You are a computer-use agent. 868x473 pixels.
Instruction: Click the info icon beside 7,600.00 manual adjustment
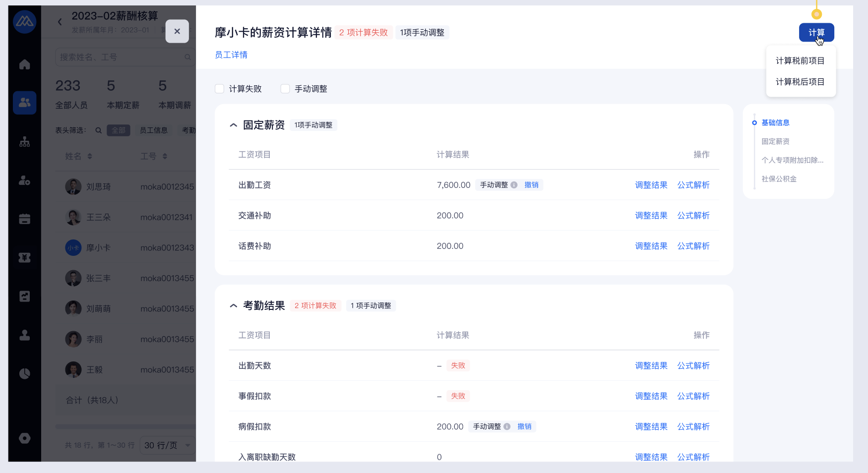pos(514,185)
